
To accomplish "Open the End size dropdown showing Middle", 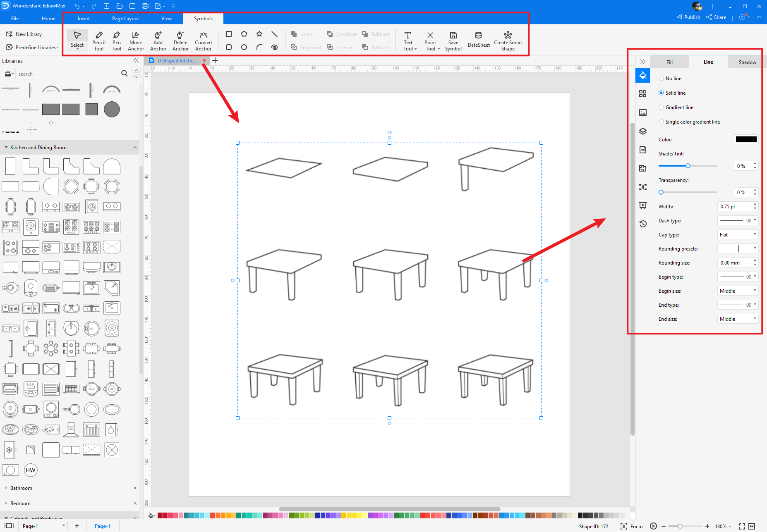I will pos(738,319).
